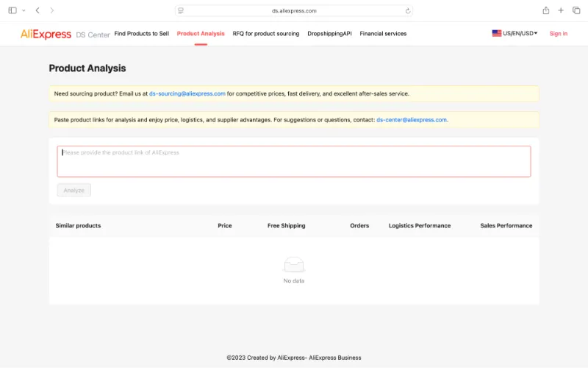Click the page settings icon in address bar
588x368 pixels.
[x=181, y=10]
